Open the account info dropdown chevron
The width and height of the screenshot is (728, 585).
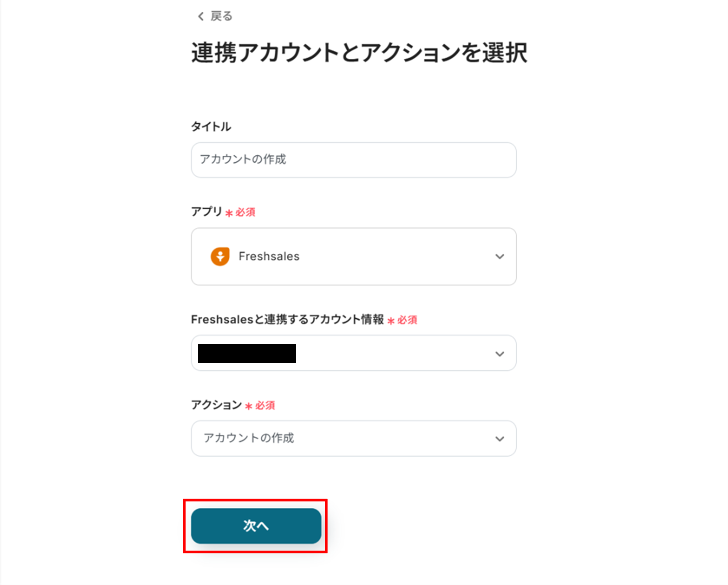500,354
